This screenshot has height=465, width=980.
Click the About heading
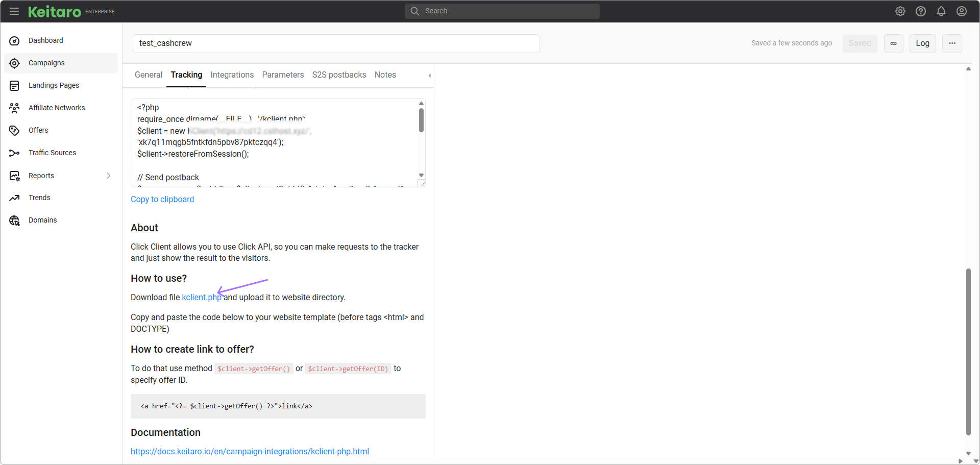[x=144, y=228]
